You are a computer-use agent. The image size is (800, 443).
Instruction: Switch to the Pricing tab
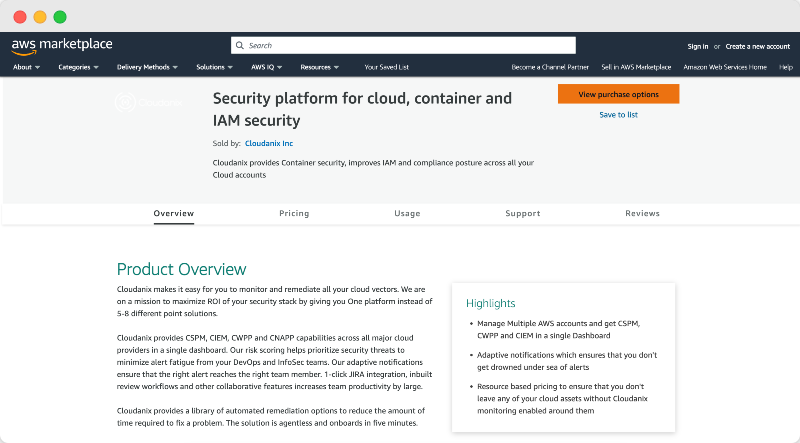pyautogui.click(x=294, y=213)
